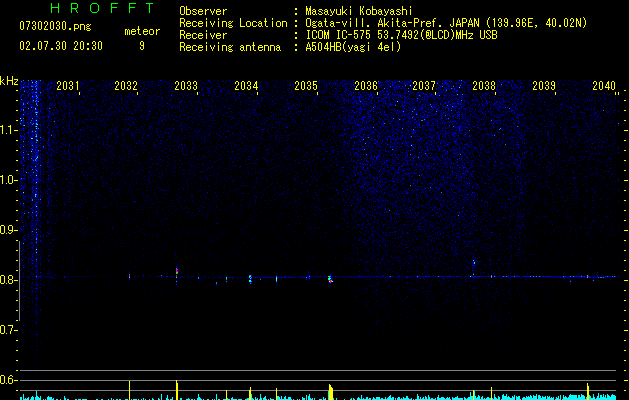The image size is (629, 400).
Task: Click the meteor count value 9
Action: click(x=142, y=46)
